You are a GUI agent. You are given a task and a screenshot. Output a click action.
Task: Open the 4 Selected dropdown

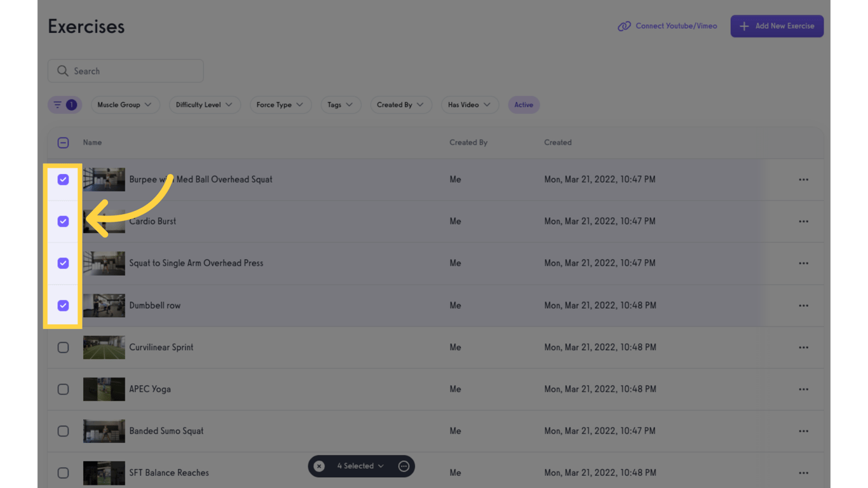tap(360, 466)
